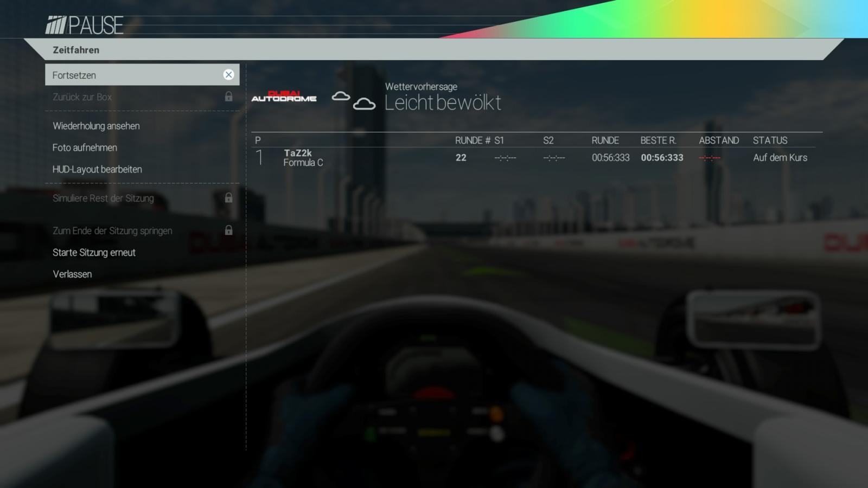The width and height of the screenshot is (868, 488).
Task: Click the non-bold lap time 00:56:333
Action: (611, 158)
